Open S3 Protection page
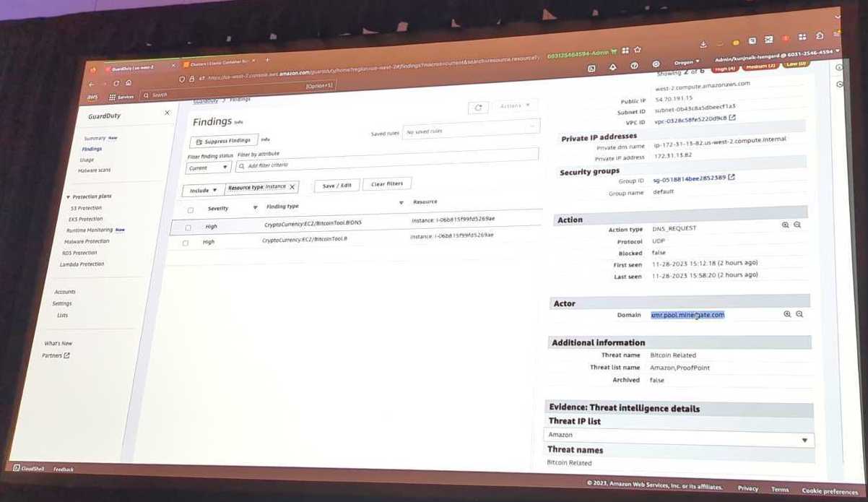Screen dimensions: 868x502 (86, 208)
